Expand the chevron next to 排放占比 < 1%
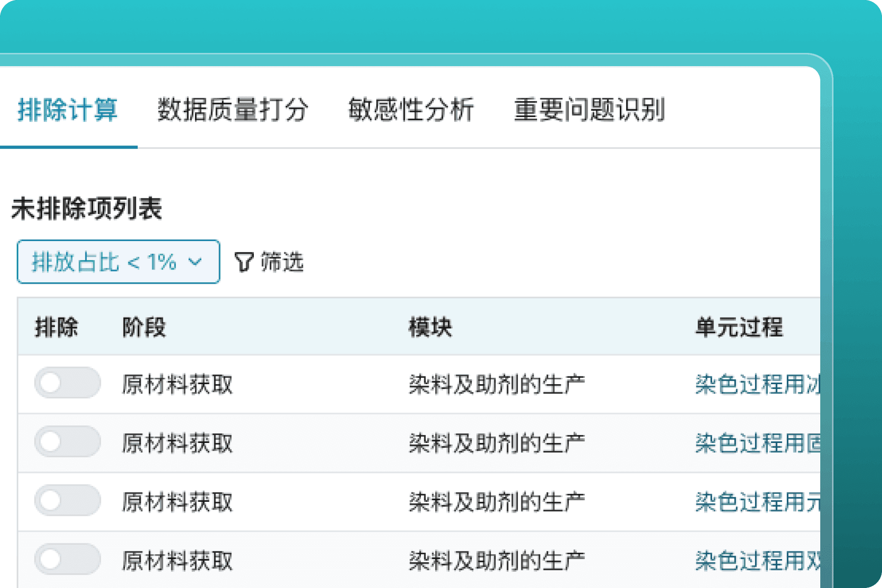 click(195, 262)
